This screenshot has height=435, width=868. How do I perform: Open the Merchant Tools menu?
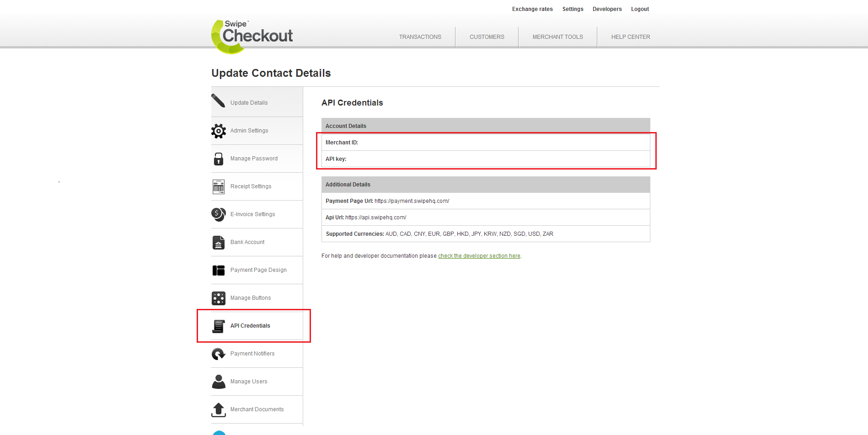tap(557, 37)
